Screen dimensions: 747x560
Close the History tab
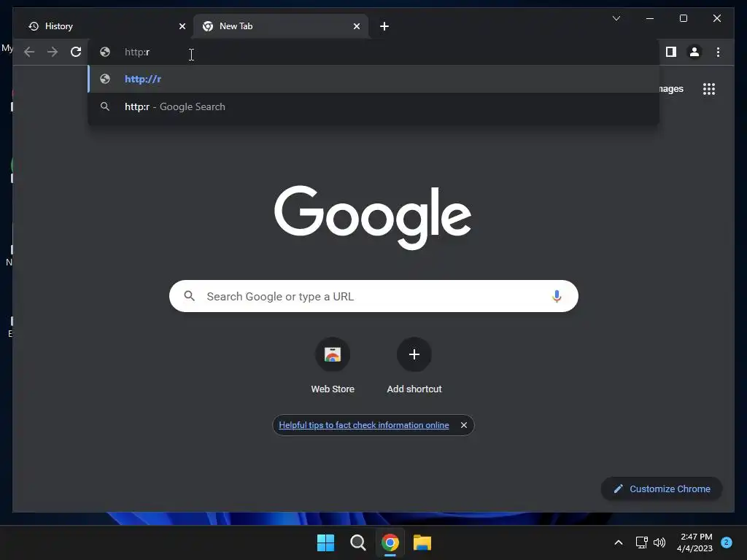click(x=182, y=26)
